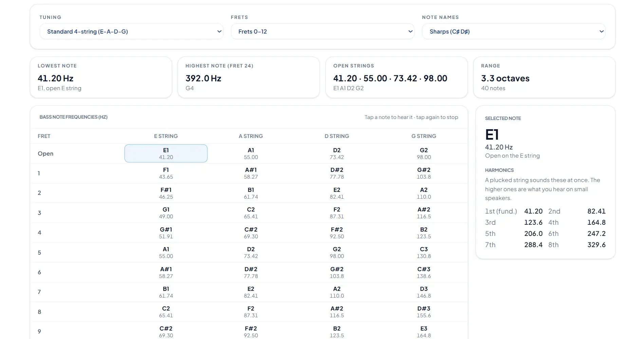The height and width of the screenshot is (339, 644).
Task: Tap C2 65.41 at fret 3
Action: click(251, 213)
